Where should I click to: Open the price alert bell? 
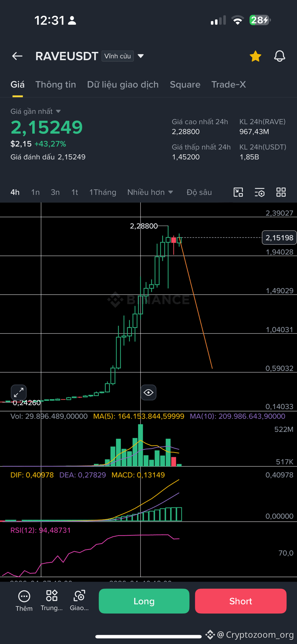[x=280, y=56]
